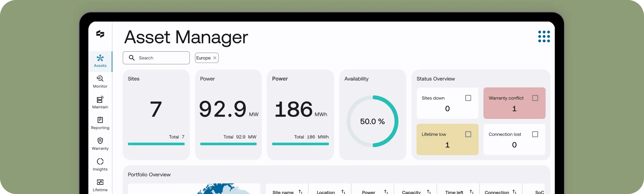
Task: Click the "SoC" column header
Action: click(540, 192)
